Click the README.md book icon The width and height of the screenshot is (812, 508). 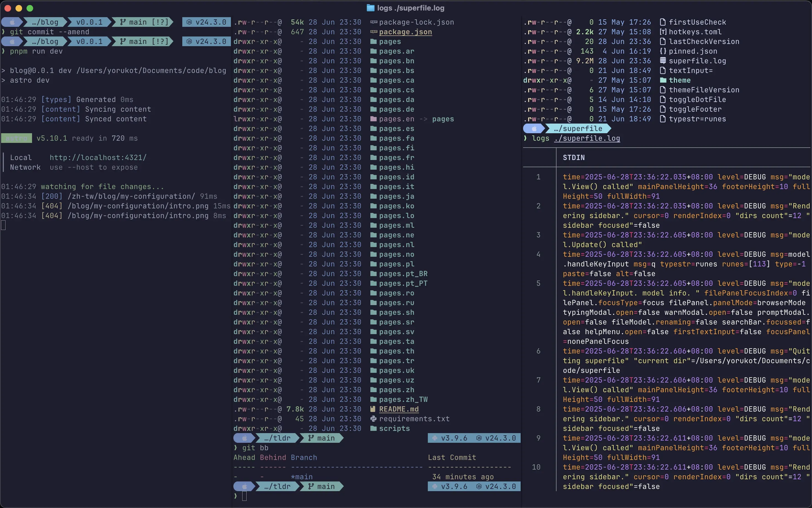pos(373,409)
